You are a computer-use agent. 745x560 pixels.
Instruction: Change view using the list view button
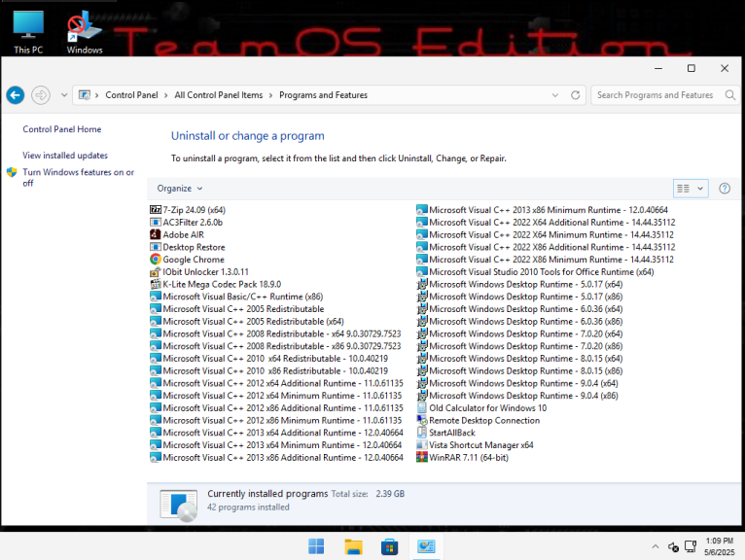tap(683, 189)
